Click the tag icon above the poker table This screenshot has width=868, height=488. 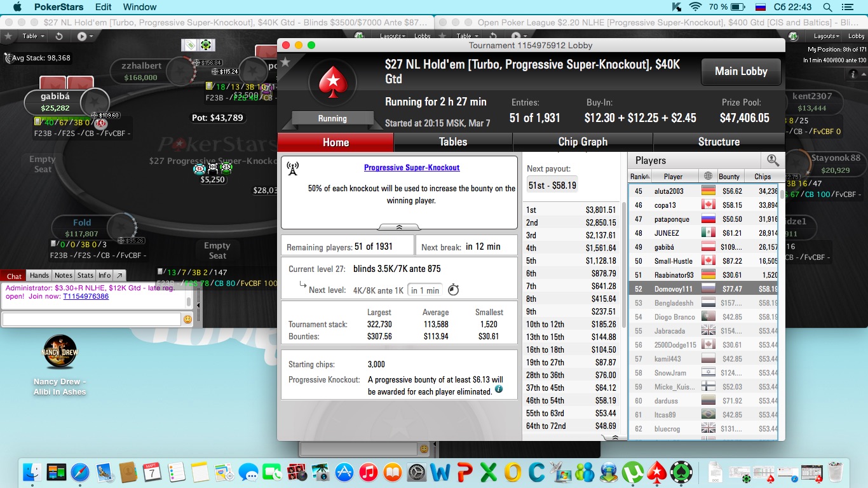tap(191, 44)
